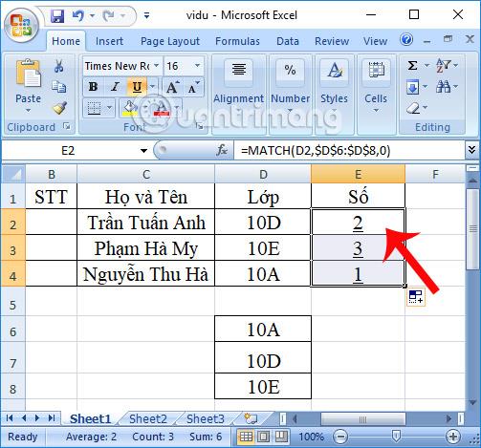The width and height of the screenshot is (481, 448).
Task: Select column D header
Action: 263,174
